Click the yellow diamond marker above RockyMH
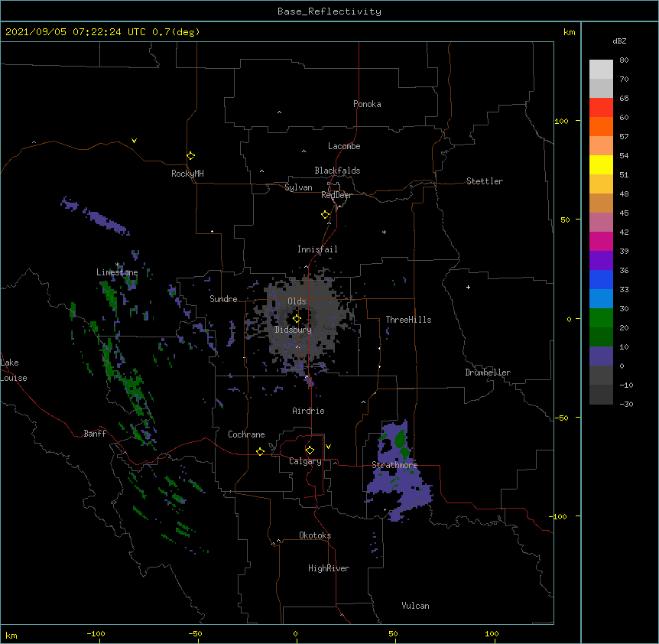This screenshot has width=659, height=644. coord(190,156)
